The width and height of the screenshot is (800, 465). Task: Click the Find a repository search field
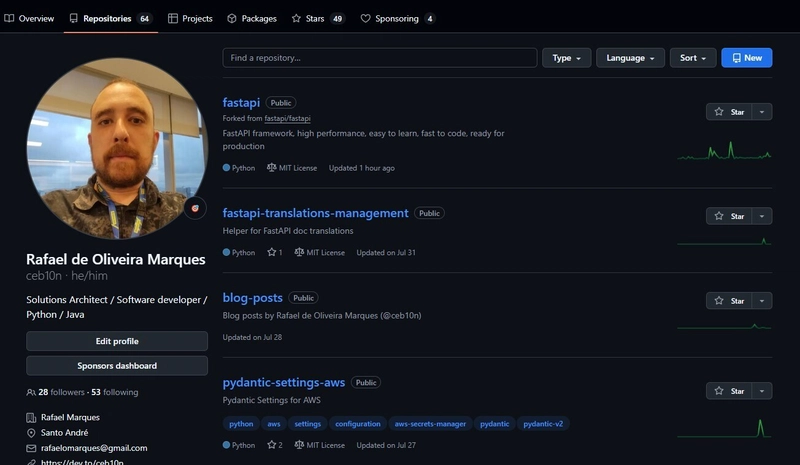pos(380,58)
